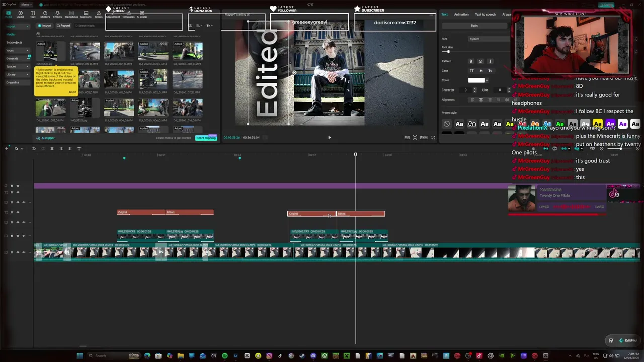Image resolution: width=644 pixels, height=362 pixels.
Task: Center-align the text
Action: [x=481, y=100]
